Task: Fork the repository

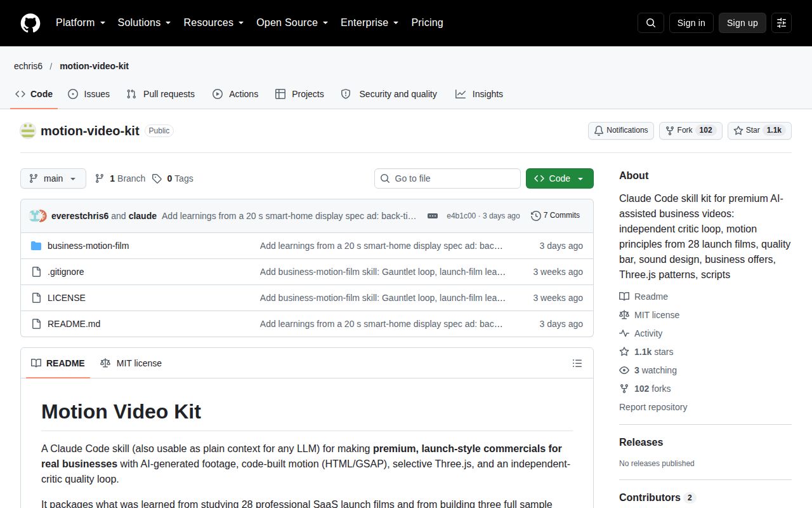Action: (x=691, y=131)
